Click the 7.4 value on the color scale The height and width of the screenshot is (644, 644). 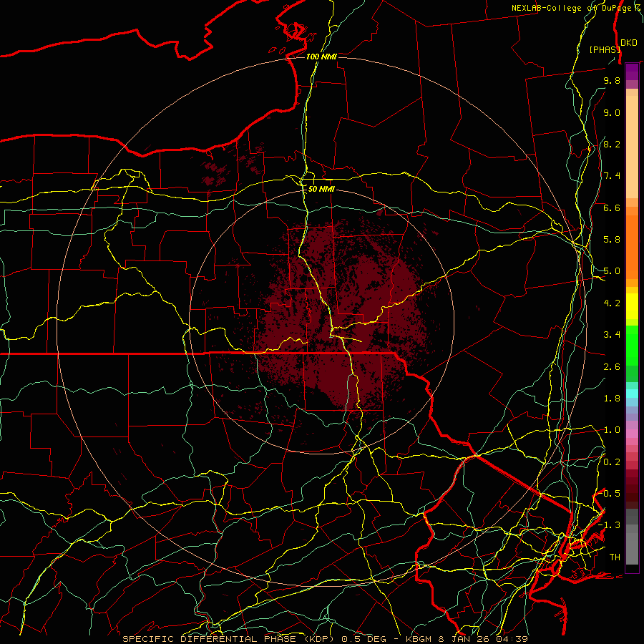click(x=612, y=176)
